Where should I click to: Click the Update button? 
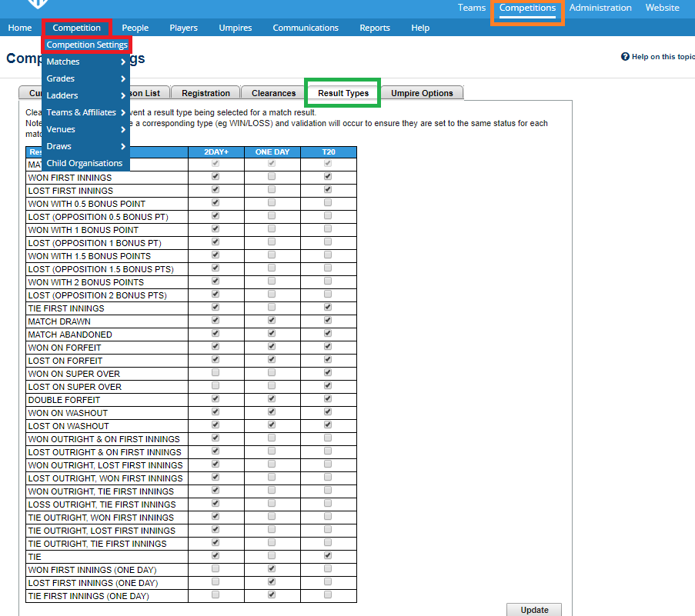pos(534,610)
